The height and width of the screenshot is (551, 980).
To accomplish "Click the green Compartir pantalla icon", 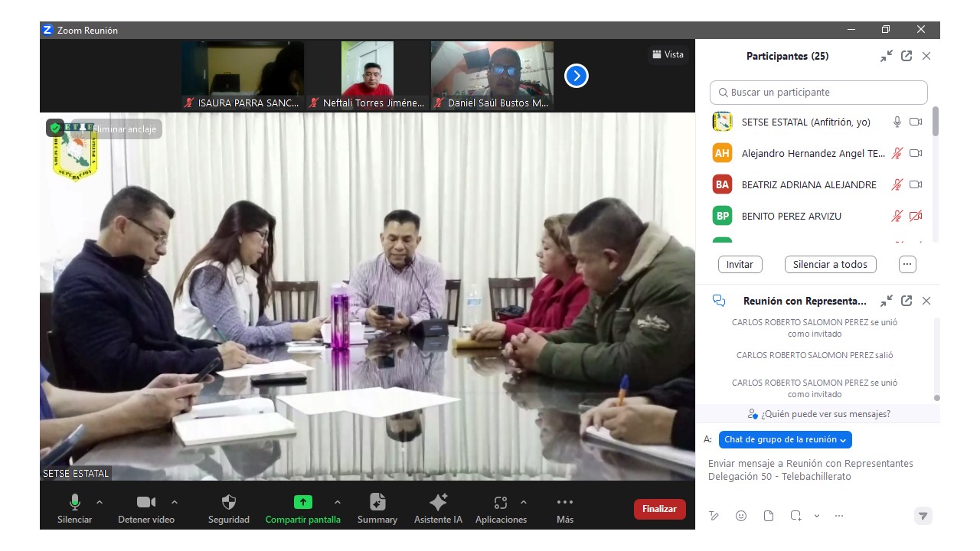I will (x=303, y=502).
